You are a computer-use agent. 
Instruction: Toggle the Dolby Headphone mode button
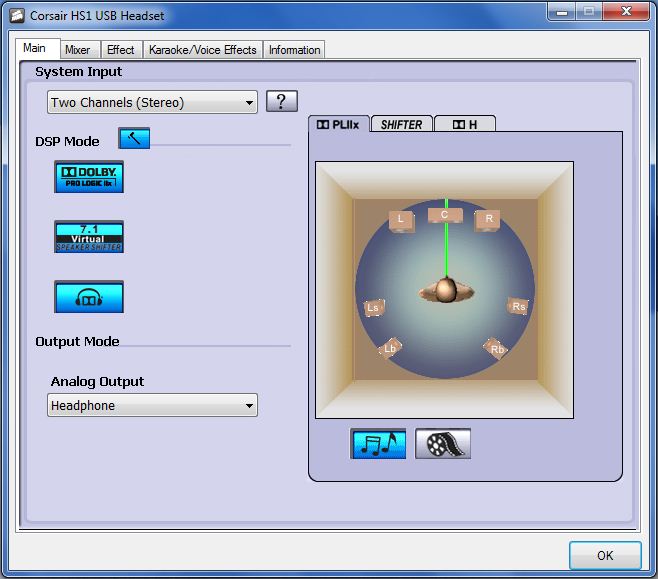pos(89,297)
